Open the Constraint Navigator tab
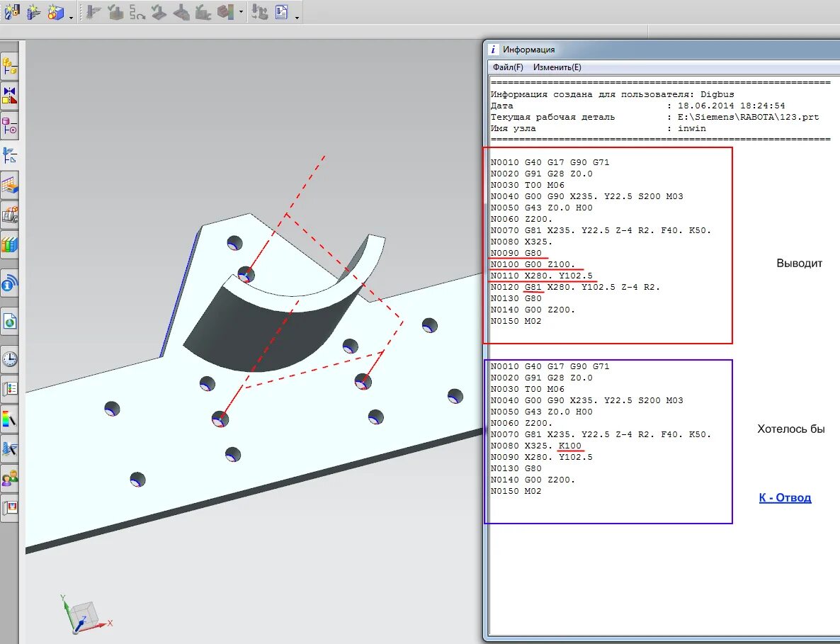Screen dimensions: 840x644 tap(10, 96)
